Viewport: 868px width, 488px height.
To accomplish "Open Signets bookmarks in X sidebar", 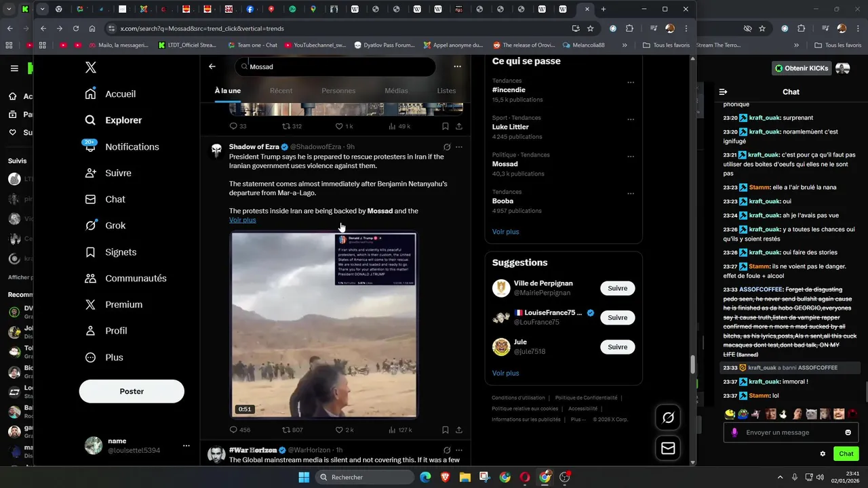I will pos(110,252).
